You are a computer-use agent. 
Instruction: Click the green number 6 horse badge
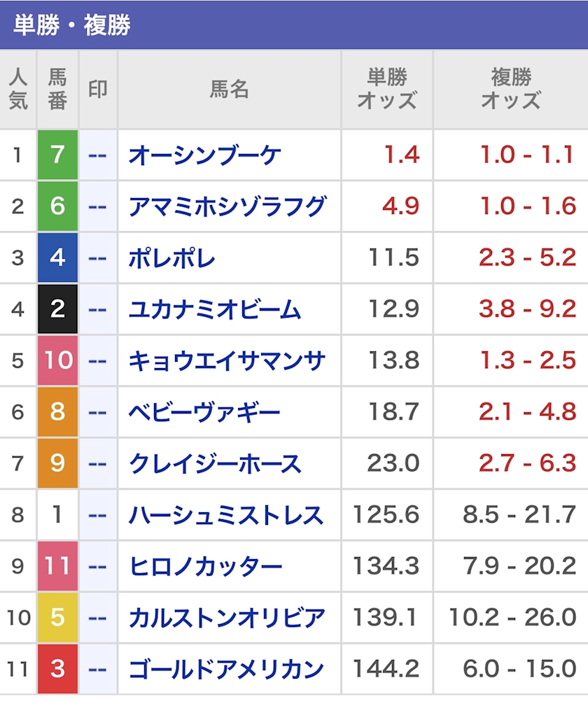click(57, 206)
